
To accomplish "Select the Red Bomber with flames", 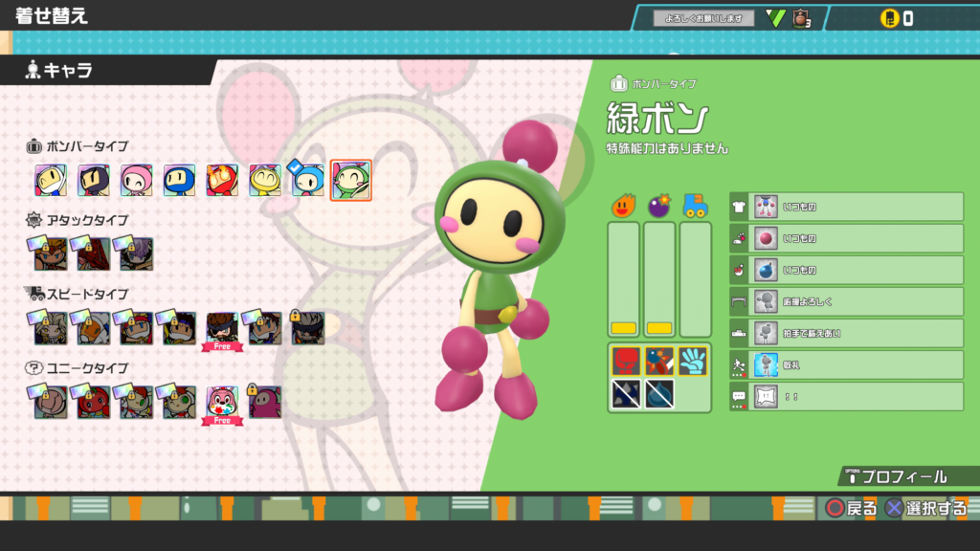I will click(222, 180).
